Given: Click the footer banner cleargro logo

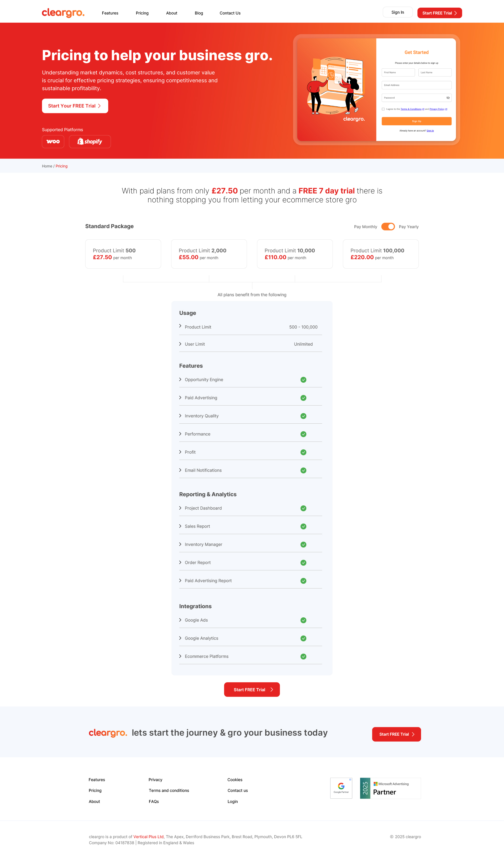Looking at the screenshot, I should [x=108, y=732].
